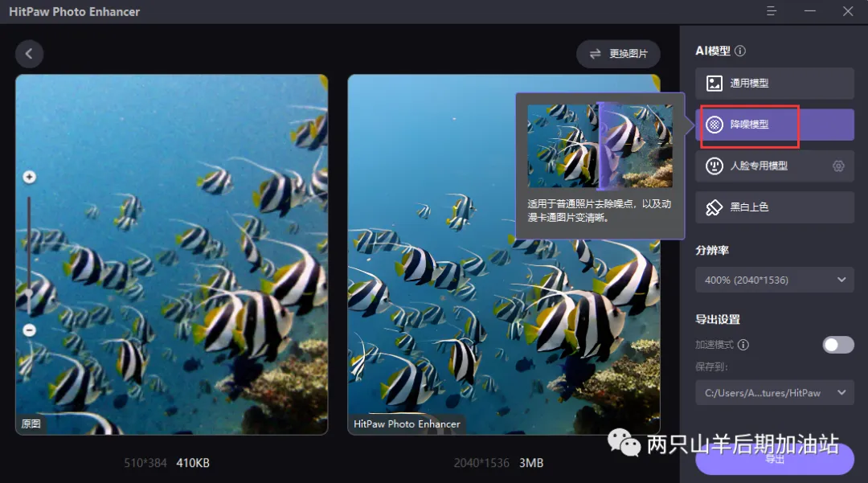Zoom out with the minus icon
The width and height of the screenshot is (868, 483).
[30, 330]
